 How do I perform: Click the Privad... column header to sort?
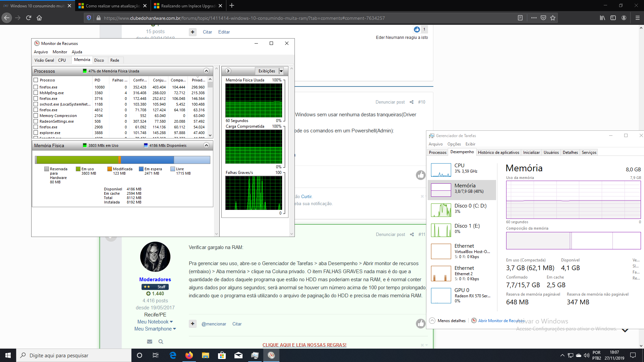point(198,80)
